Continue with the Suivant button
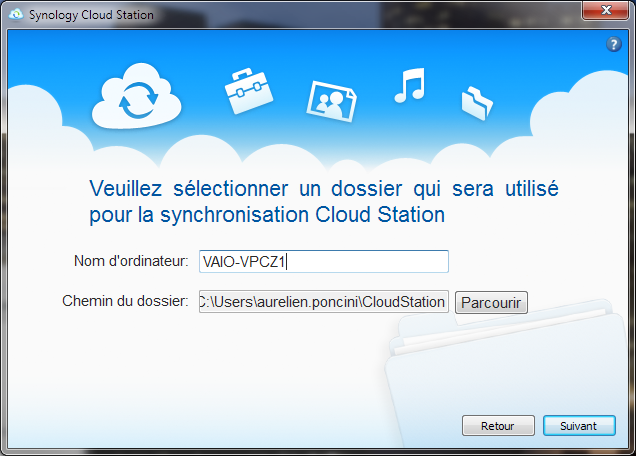Screen dimensions: 636x456 point(579,426)
